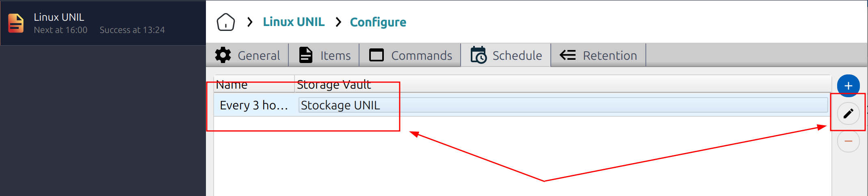Click the Storage Vault column header
This screenshot has height=196, width=868.
pyautogui.click(x=334, y=85)
